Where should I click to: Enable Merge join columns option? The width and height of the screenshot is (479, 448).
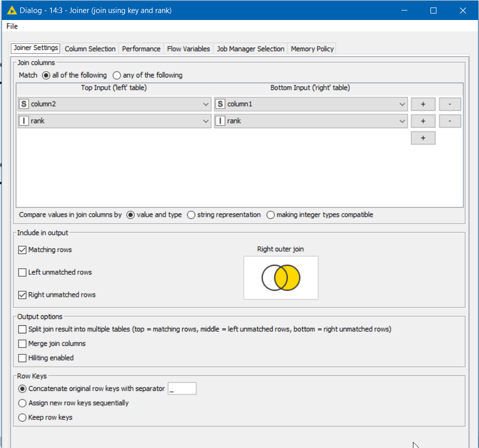tap(23, 344)
